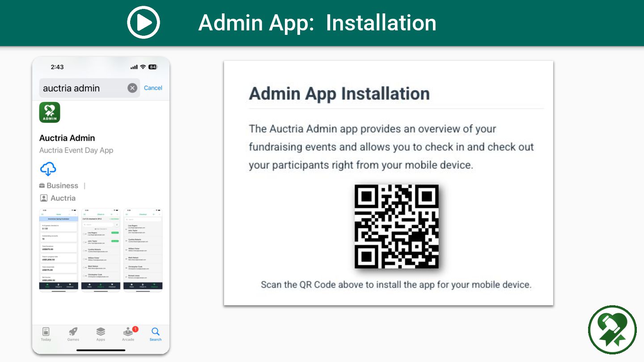Open the Checkout screen preview thumbnail

tap(143, 250)
